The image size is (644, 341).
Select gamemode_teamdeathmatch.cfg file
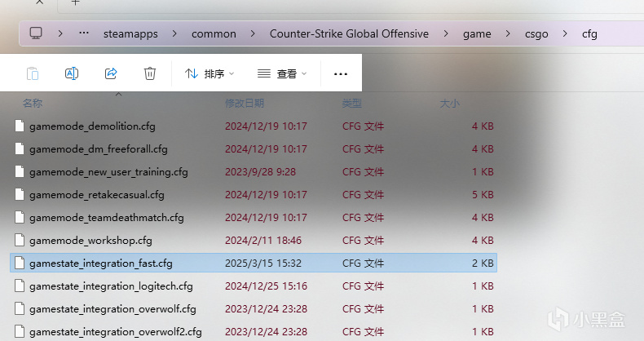tap(254, 217)
